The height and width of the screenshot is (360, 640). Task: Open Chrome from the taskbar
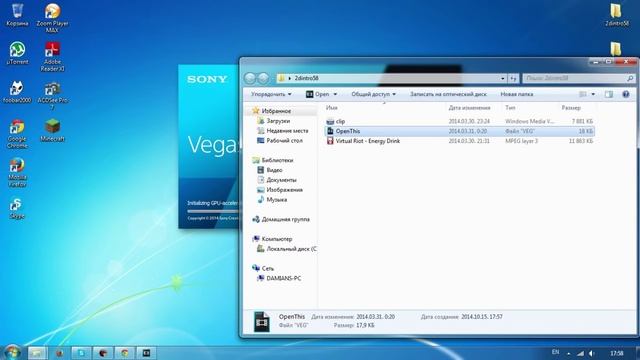pyautogui.click(x=125, y=353)
